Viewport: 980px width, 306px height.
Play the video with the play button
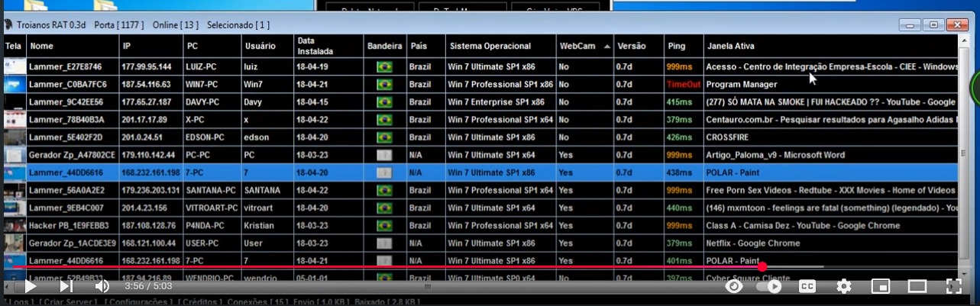coord(30,287)
